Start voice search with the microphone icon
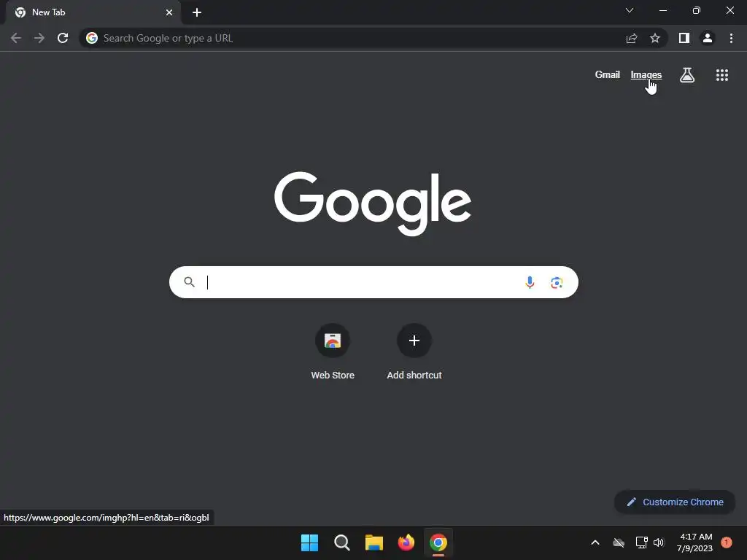 pyautogui.click(x=530, y=282)
